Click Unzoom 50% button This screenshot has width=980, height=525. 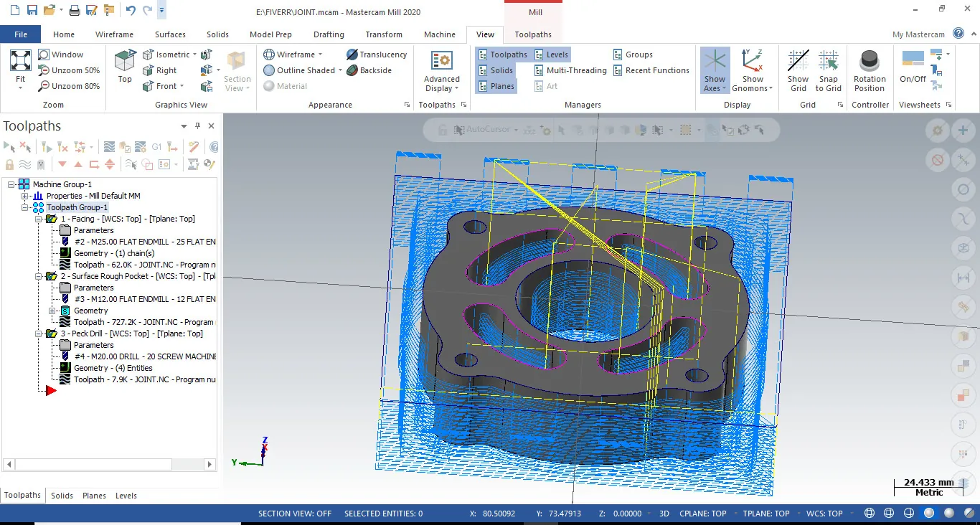(x=69, y=70)
